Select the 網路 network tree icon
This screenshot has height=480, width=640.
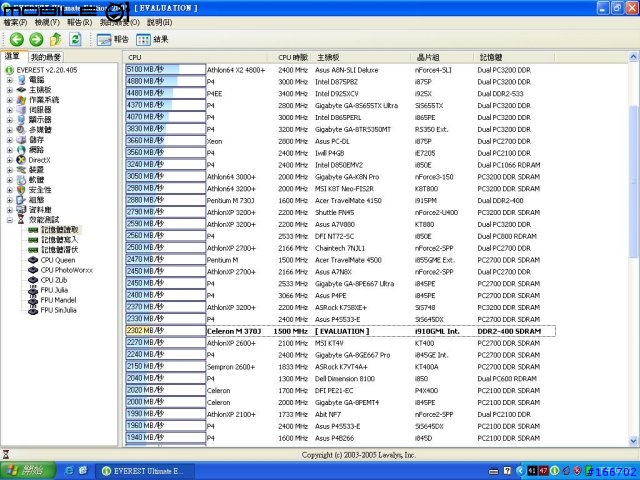[x=22, y=150]
